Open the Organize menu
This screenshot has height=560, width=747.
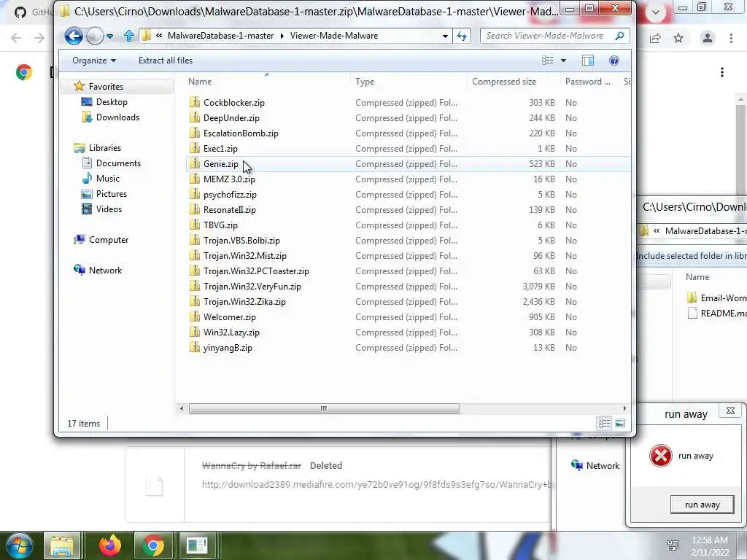pos(94,61)
